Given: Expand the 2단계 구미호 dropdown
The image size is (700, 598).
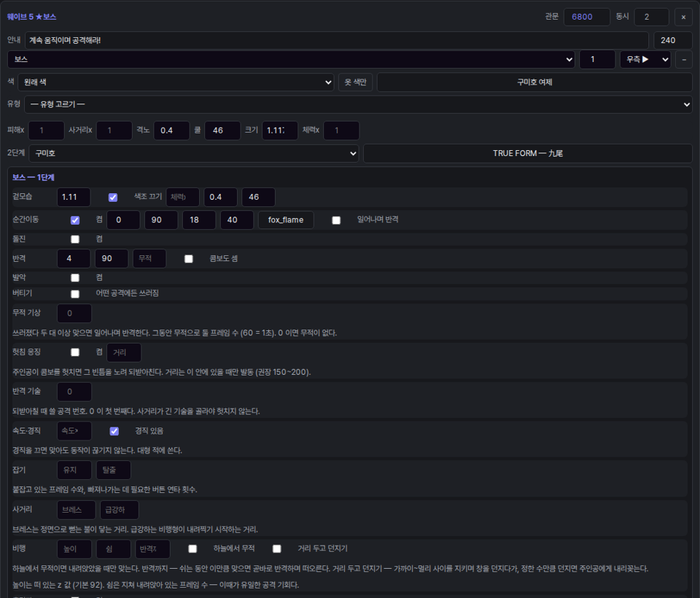Looking at the screenshot, I should [x=194, y=153].
